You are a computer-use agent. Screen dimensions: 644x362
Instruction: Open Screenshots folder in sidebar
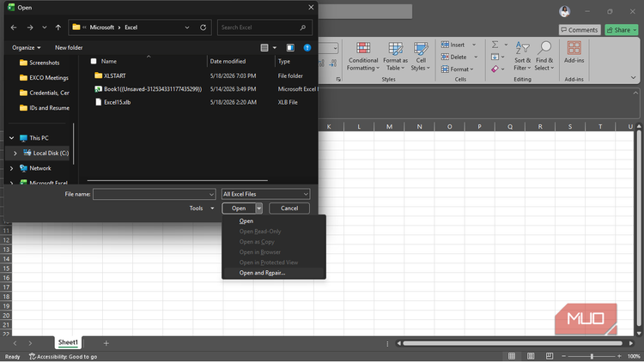pos(45,63)
